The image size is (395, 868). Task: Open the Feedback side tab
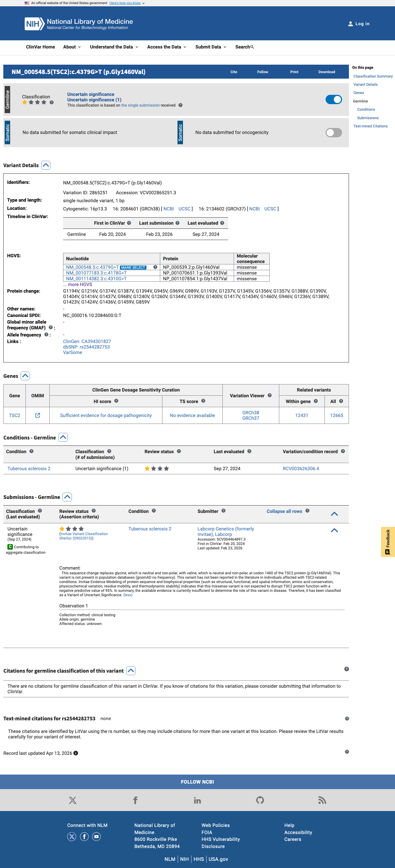coord(388,542)
